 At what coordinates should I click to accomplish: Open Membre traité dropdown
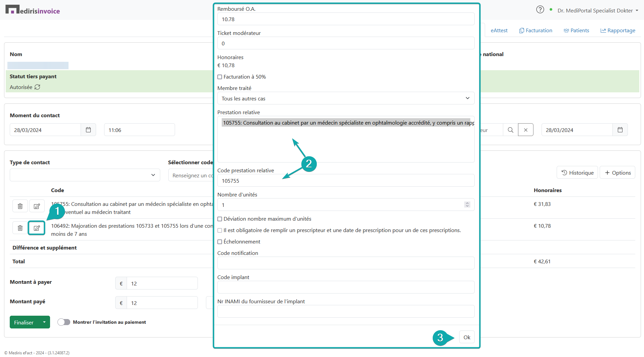coord(346,98)
